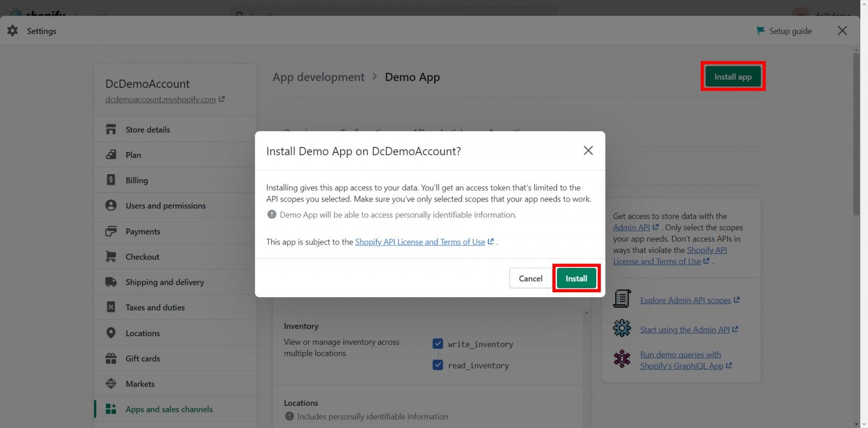Open Users and permissions settings
The width and height of the screenshot is (868, 428).
pos(165,206)
